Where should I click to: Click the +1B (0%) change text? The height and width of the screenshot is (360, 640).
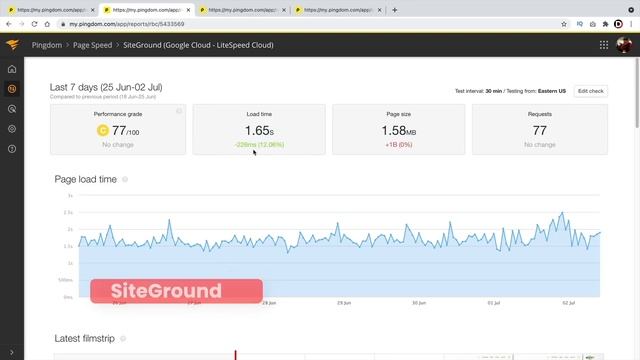[x=399, y=144]
